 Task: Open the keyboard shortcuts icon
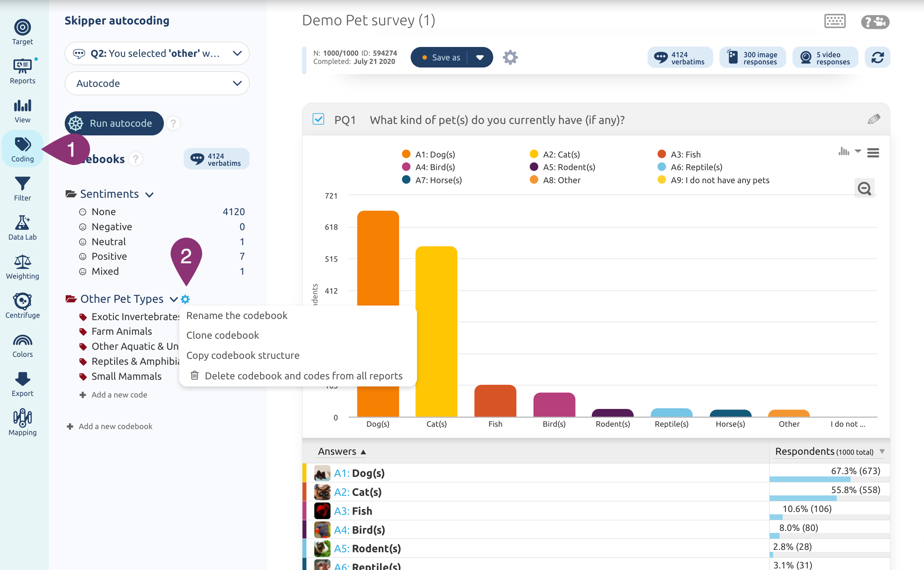click(x=835, y=21)
